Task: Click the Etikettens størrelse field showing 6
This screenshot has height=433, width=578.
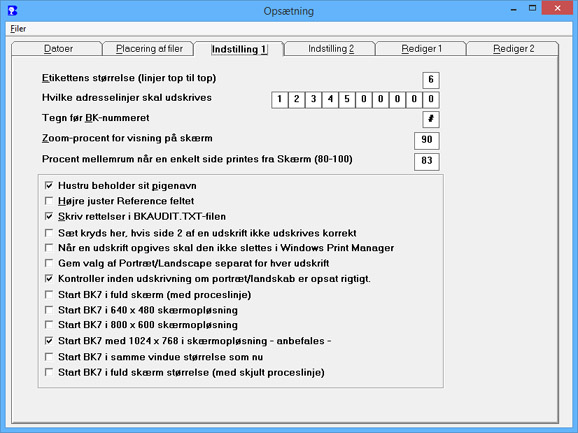Action: pyautogui.click(x=431, y=80)
